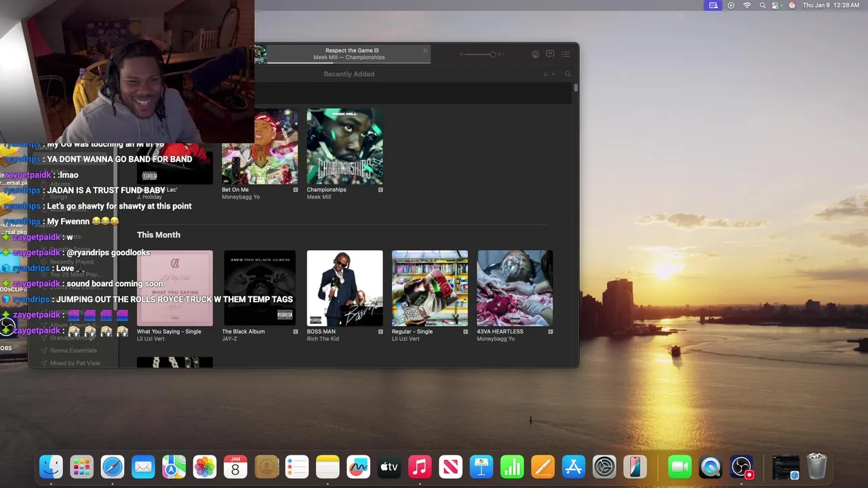The width and height of the screenshot is (868, 488).
Task: Click the Music app icon in Dock
Action: pyautogui.click(x=420, y=466)
